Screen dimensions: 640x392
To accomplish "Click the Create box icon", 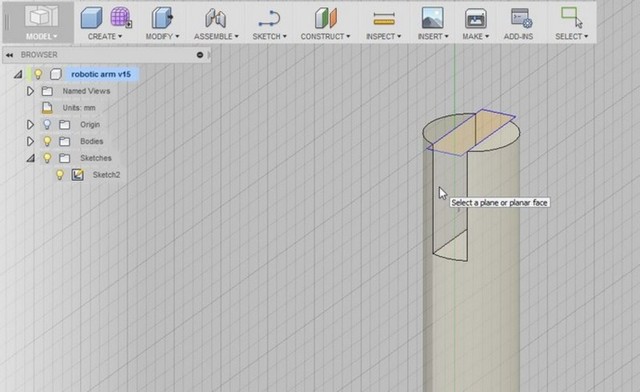I will [91, 18].
